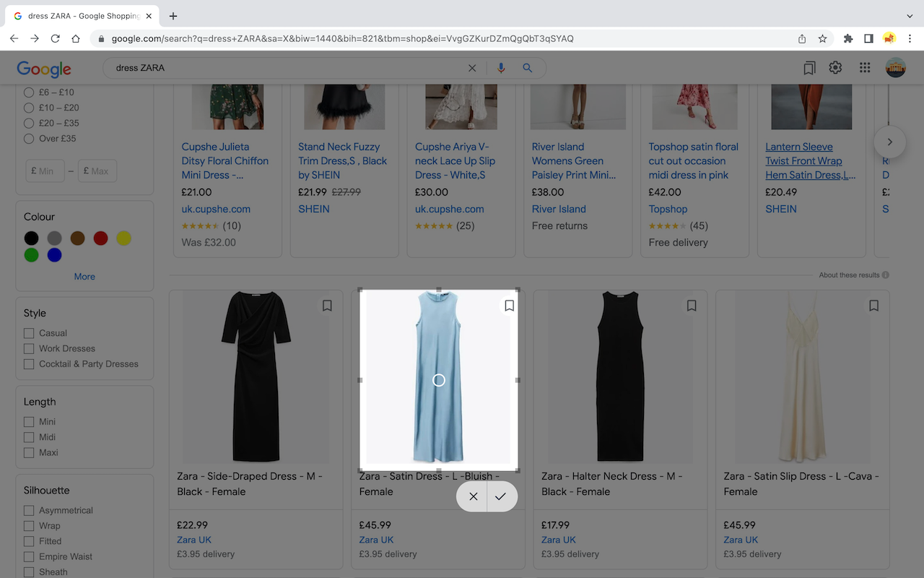Confirm the screenshot selection with checkmark
This screenshot has height=578, width=924.
pos(501,496)
